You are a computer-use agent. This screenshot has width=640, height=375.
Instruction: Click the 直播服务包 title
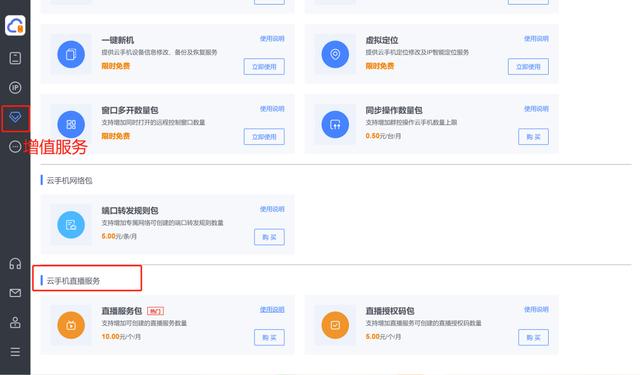[x=122, y=311]
